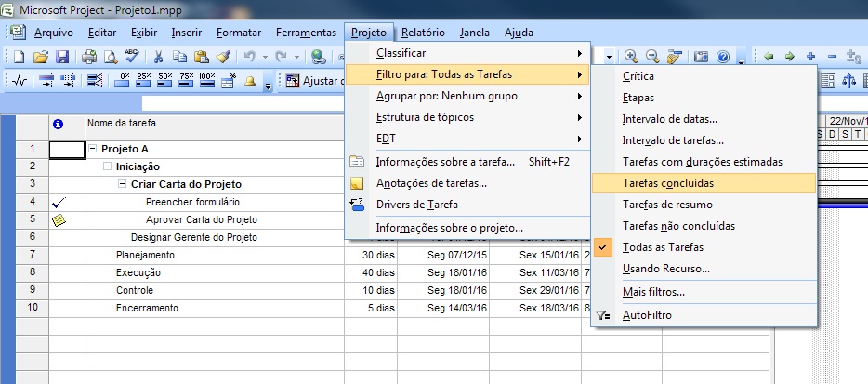
Task: Collapse Criar Carta do Projeto outline
Action: [123, 184]
